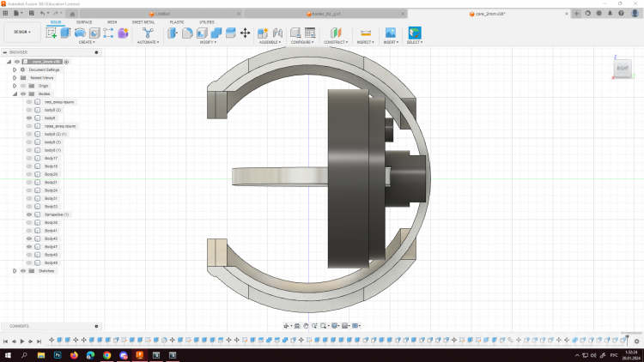Viewport: 644px width, 362px height.
Task: Toggle the eye icon for Sketches folder
Action: click(x=23, y=271)
